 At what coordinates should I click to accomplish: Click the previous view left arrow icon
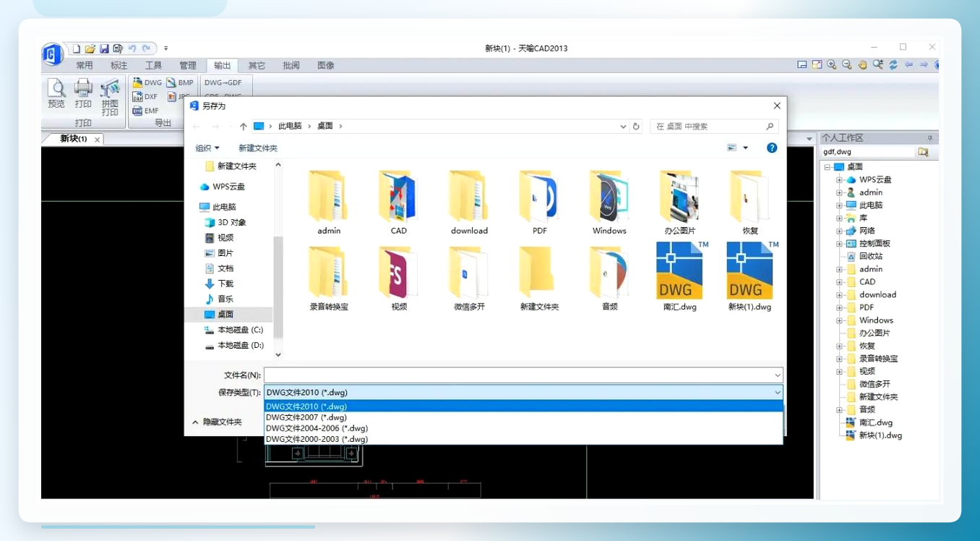[x=909, y=64]
